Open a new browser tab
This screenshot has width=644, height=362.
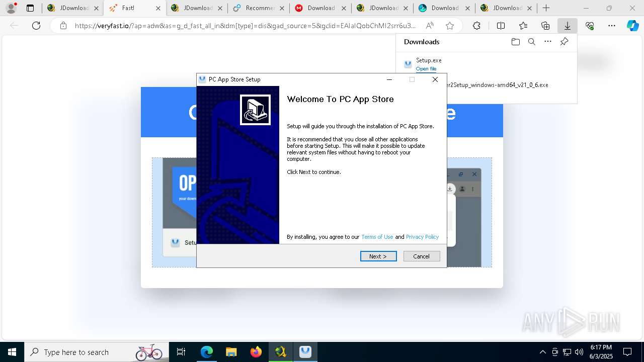click(546, 8)
